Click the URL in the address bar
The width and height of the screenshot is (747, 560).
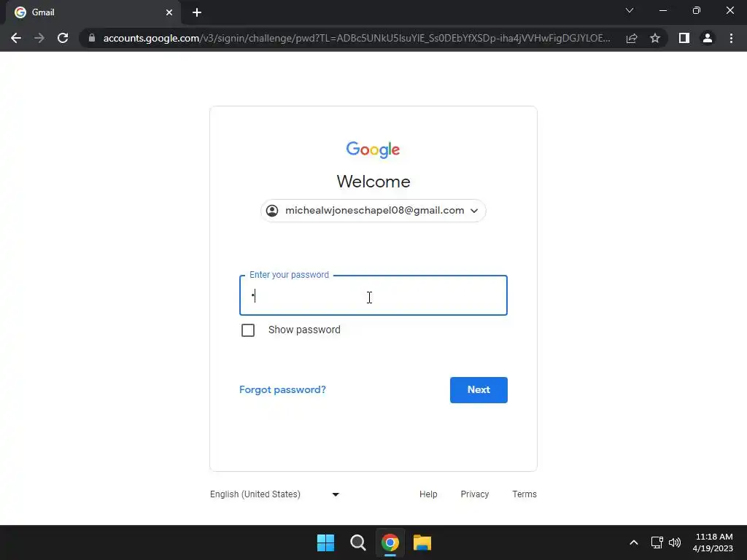pos(356,38)
